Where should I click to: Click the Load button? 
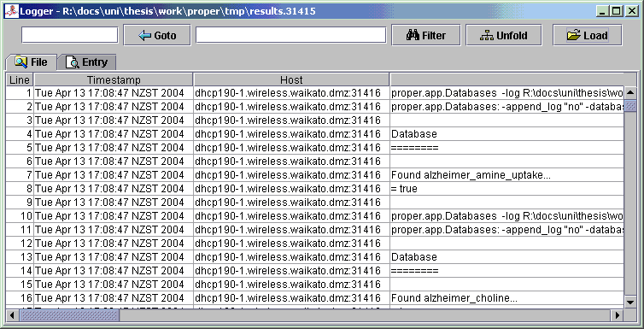click(x=588, y=35)
